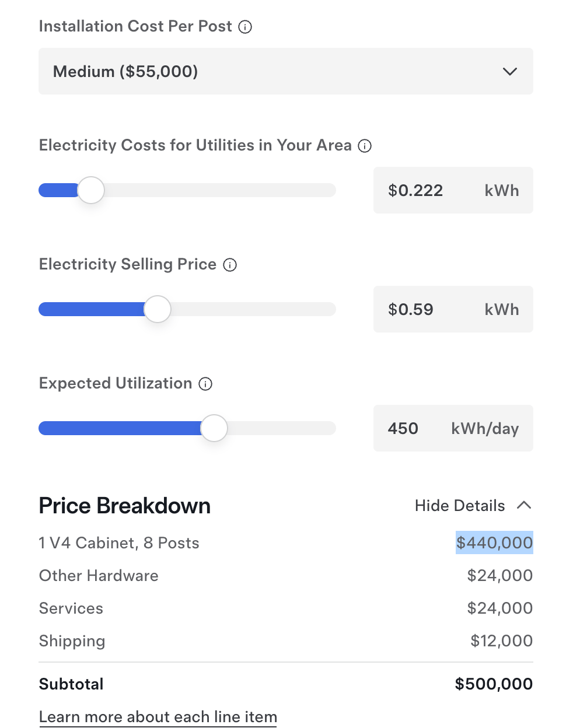Click info icon beside Installation Cost Per Post
Viewport: 573px width, 728px height.
tap(246, 27)
